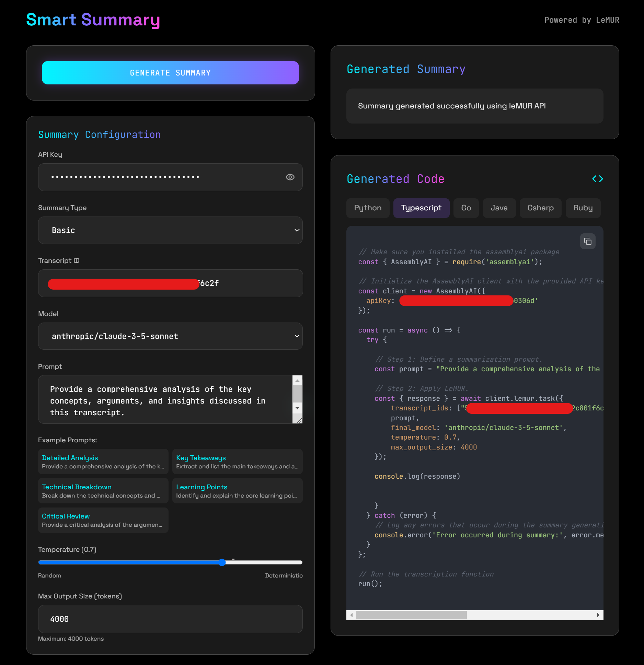This screenshot has height=665, width=644.
Task: Open the Model dropdown
Action: point(170,336)
